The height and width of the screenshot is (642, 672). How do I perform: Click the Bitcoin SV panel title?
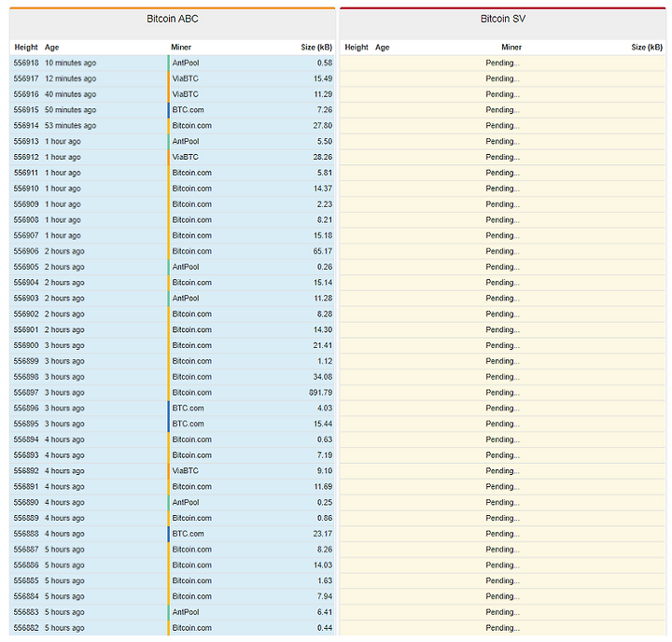coord(503,19)
